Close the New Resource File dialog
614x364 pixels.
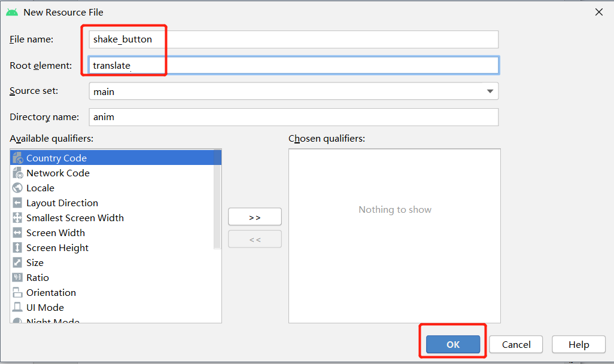coord(598,12)
